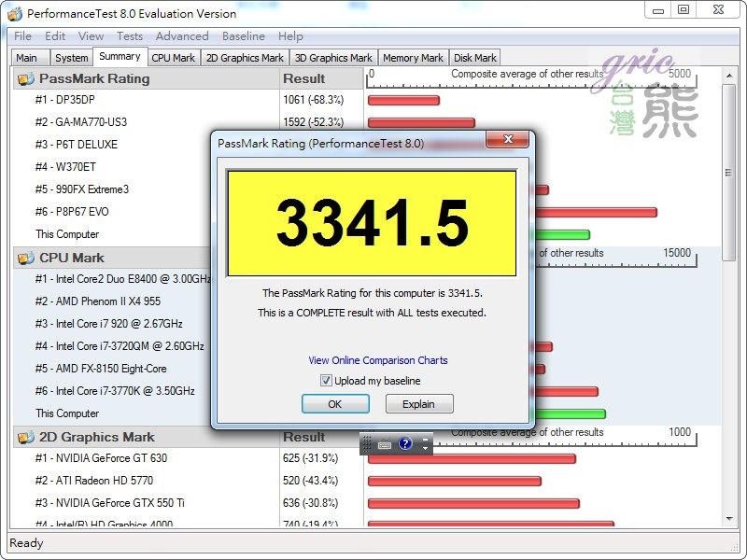747x560 pixels.
Task: Select row '#3 - NVIDIA GeForce GTX 550 Ti'
Action: [x=109, y=502]
